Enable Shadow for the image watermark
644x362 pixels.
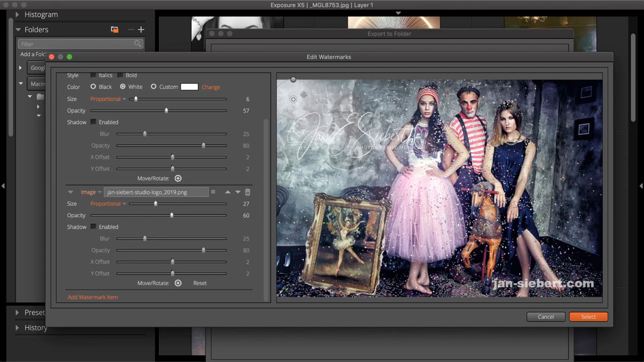coord(93,227)
